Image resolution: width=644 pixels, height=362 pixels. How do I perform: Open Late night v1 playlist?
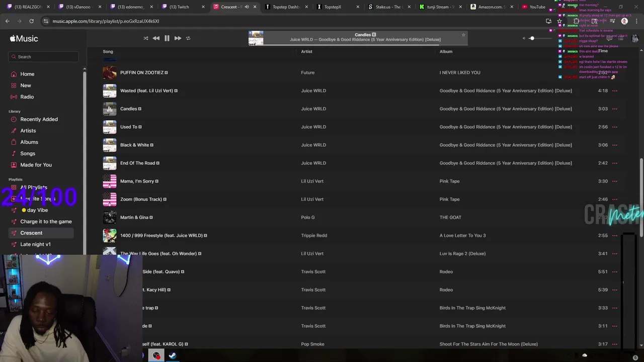click(35, 244)
